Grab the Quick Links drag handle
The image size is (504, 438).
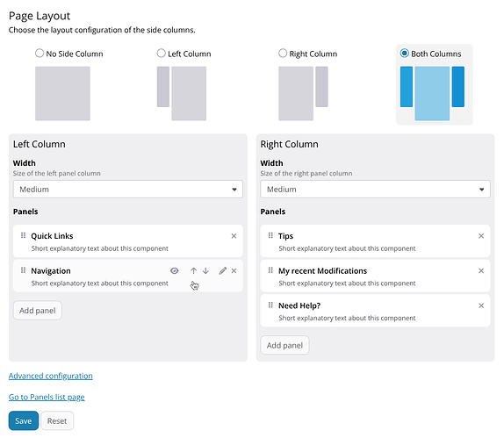point(23,235)
